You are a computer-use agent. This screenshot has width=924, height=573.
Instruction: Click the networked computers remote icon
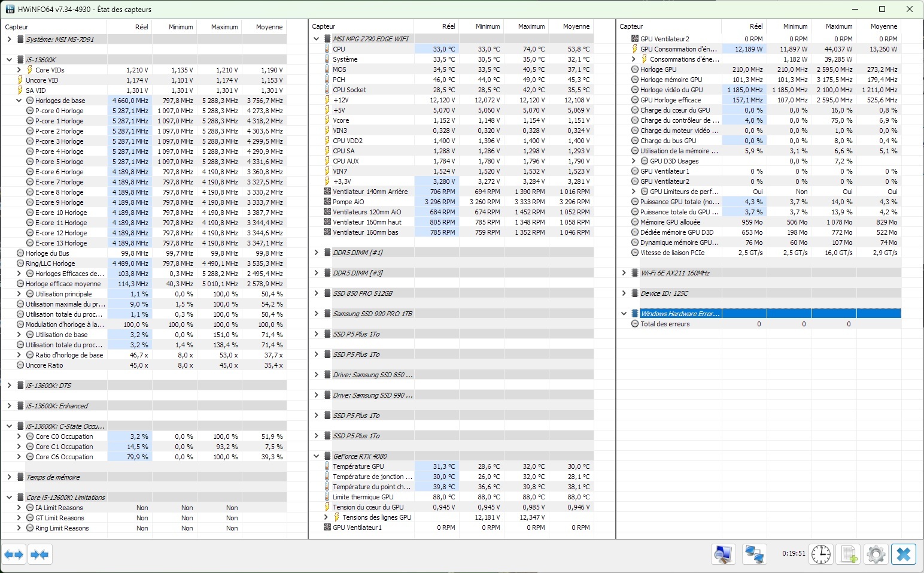[754, 554]
